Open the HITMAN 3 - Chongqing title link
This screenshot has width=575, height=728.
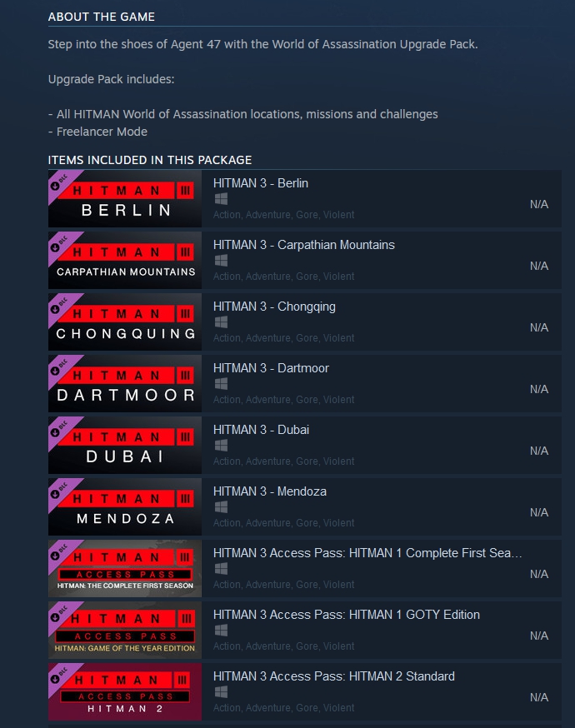pos(274,307)
